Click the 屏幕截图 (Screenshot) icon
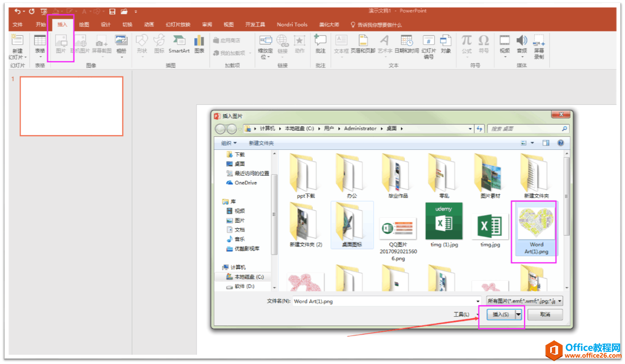The height and width of the screenshot is (364, 625). pyautogui.click(x=102, y=43)
